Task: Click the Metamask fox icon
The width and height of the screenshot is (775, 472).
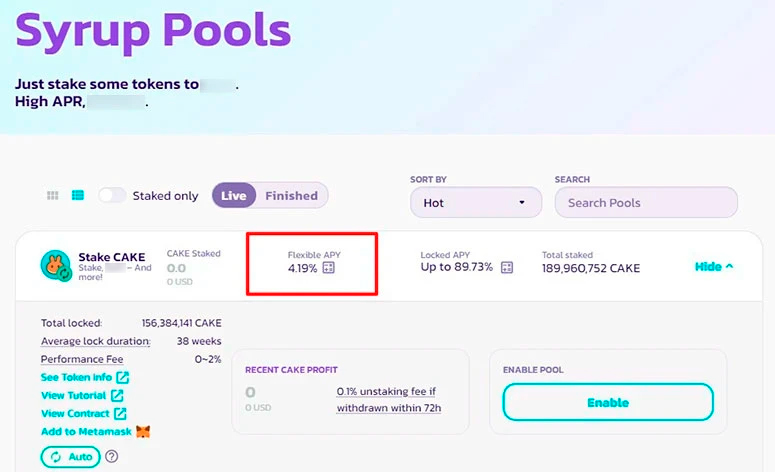Action: (x=143, y=432)
